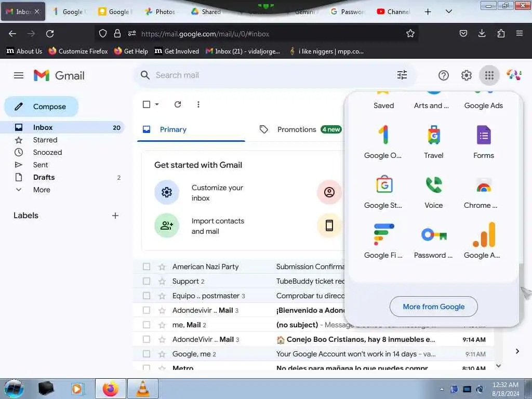The image size is (532, 399).
Task: Bookmark this page with the star icon
Action: tap(410, 34)
